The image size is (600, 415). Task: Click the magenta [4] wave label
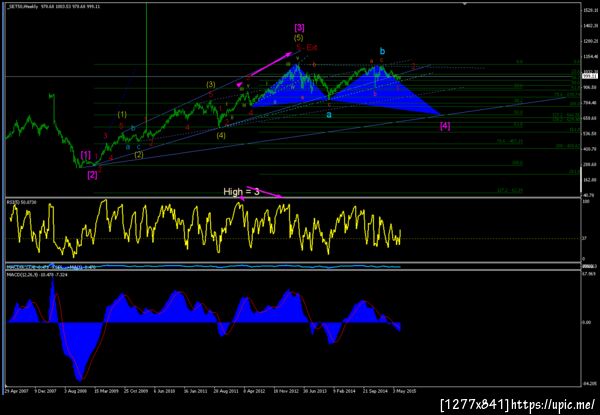coord(445,126)
